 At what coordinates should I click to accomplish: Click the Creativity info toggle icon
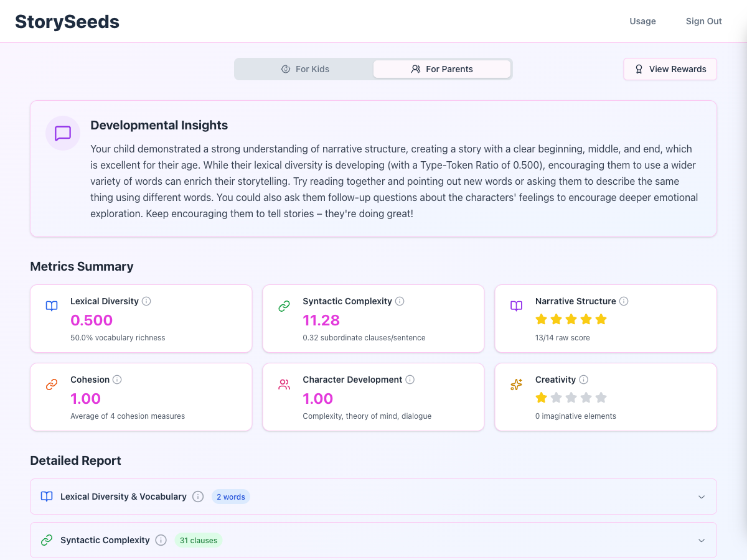584,379
